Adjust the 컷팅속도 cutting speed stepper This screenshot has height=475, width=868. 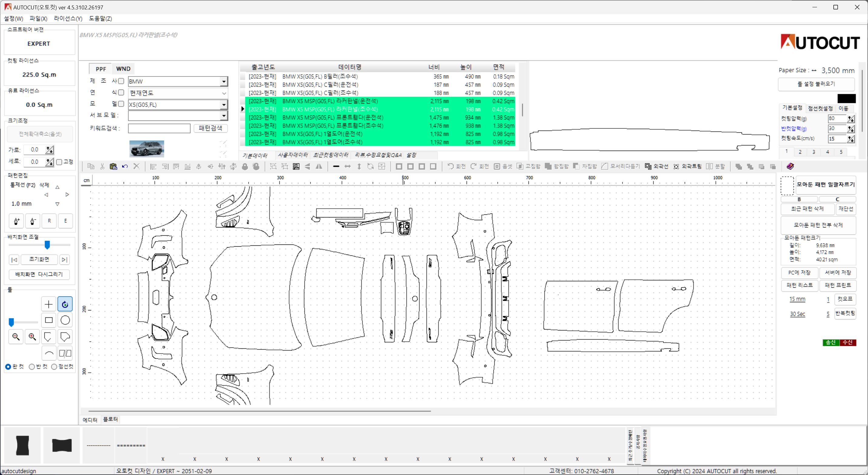(x=851, y=139)
